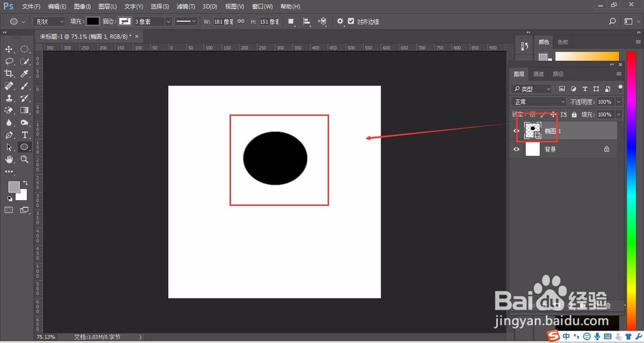Select the Ellipse shape tool
This screenshot has height=343, width=644.
[x=24, y=147]
